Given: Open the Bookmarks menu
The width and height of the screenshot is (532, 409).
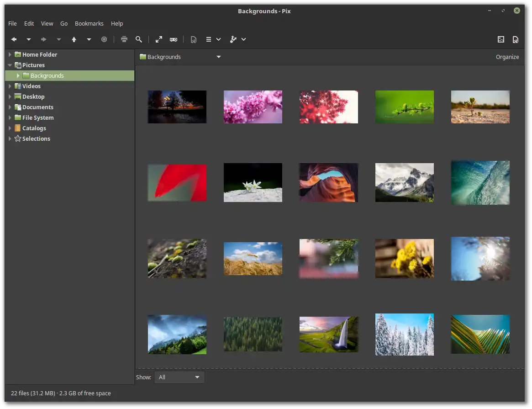Looking at the screenshot, I should (x=89, y=24).
